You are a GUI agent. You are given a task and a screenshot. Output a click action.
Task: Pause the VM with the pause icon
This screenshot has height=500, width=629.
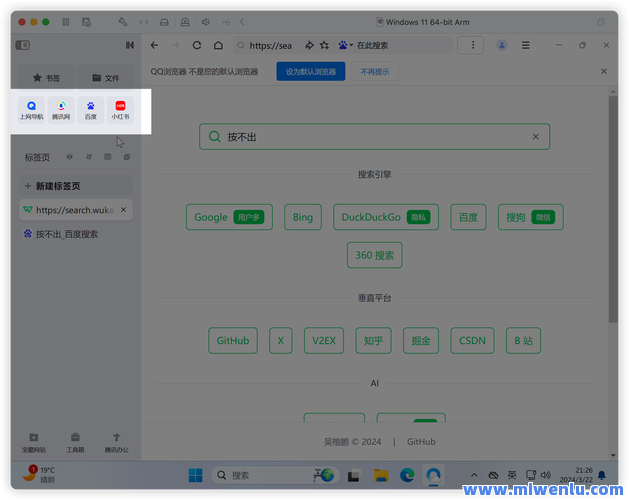pos(66,22)
